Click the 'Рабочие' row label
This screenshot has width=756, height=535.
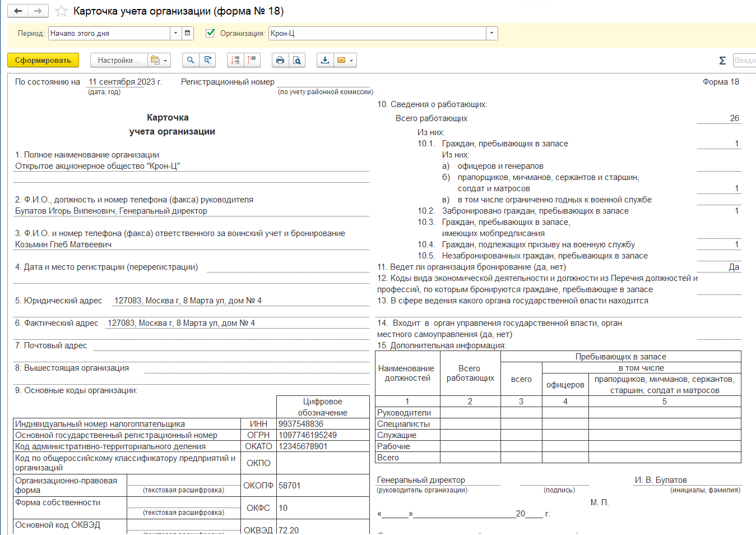[393, 446]
